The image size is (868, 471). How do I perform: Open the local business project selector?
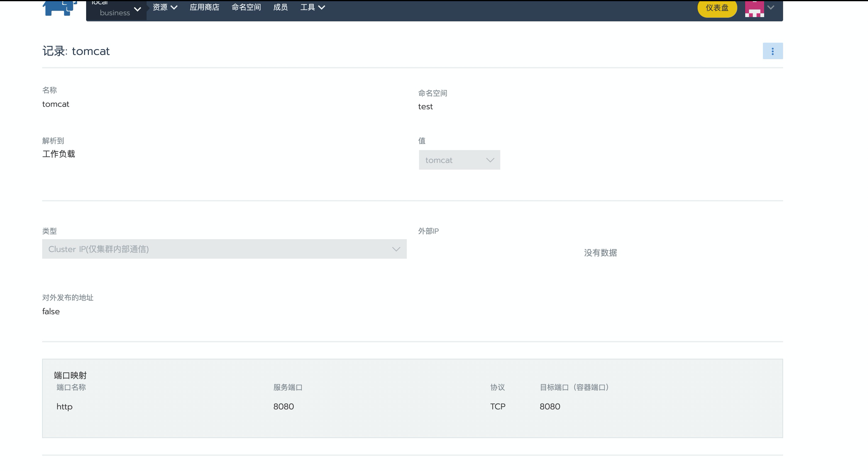116,9
